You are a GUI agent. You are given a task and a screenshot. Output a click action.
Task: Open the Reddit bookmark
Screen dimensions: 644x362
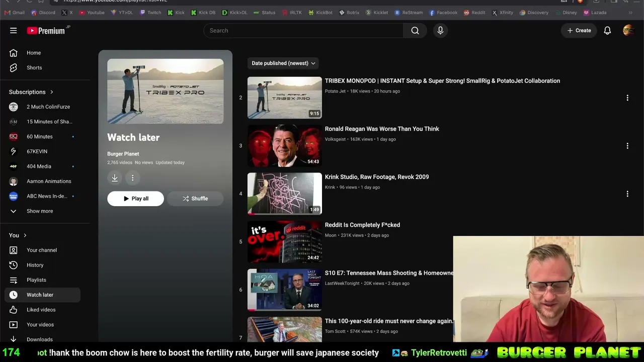[474, 13]
